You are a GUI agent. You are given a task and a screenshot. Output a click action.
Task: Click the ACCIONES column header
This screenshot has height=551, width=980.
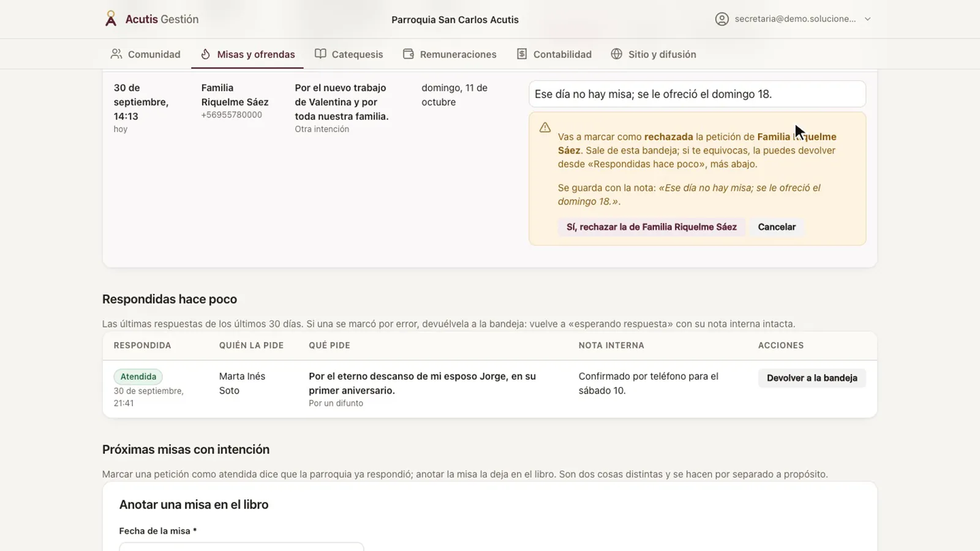[x=781, y=345]
